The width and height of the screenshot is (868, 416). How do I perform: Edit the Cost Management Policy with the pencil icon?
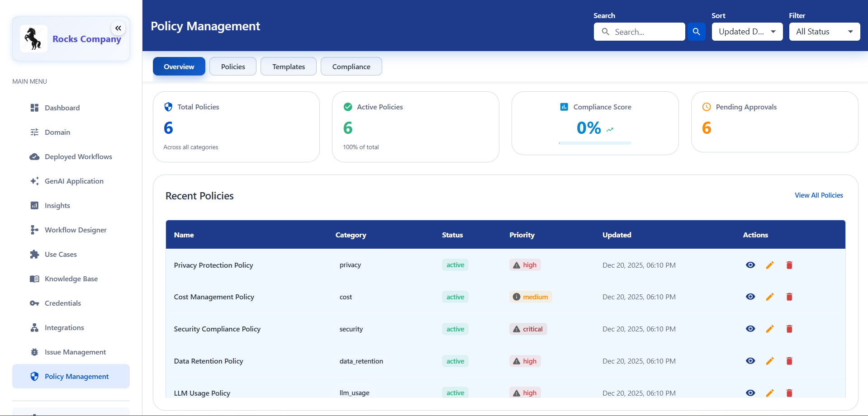click(x=770, y=297)
